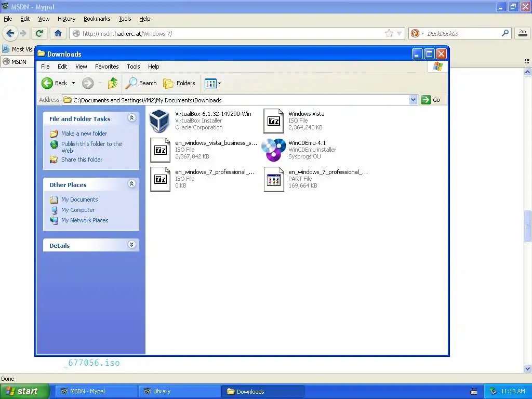
Task: Open the File menu in Downloads window
Action: (45, 66)
